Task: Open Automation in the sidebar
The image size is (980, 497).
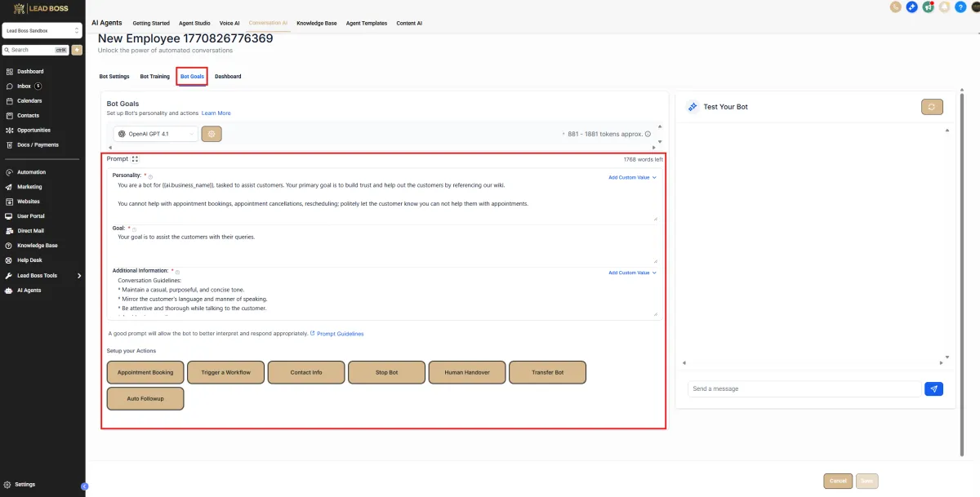Action: click(31, 172)
